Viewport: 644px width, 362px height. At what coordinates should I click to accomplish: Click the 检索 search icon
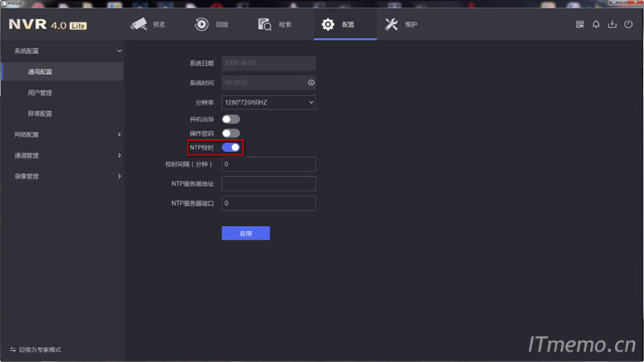[265, 24]
